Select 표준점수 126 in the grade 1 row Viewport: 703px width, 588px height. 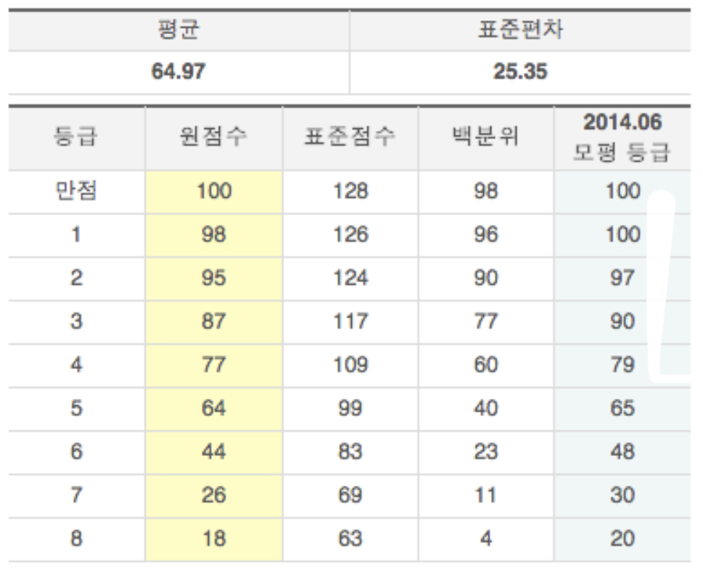point(350,235)
